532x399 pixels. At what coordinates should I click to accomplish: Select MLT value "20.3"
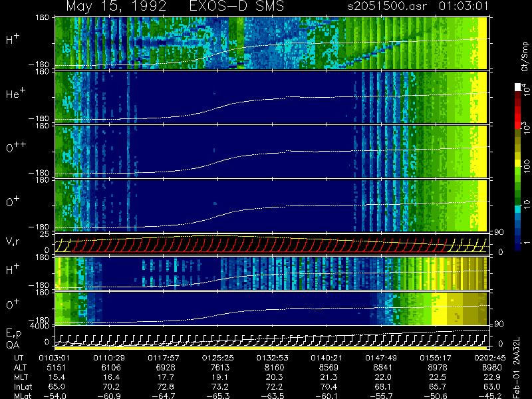pos(275,377)
